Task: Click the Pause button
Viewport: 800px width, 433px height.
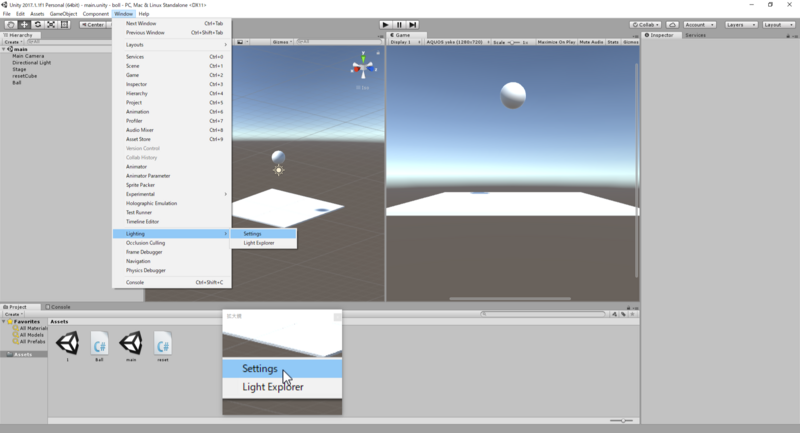Action: (x=399, y=24)
